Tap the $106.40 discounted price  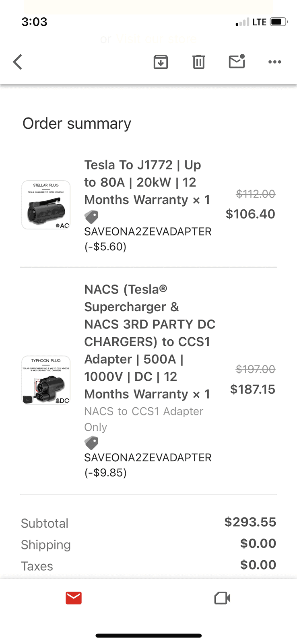[x=250, y=214]
